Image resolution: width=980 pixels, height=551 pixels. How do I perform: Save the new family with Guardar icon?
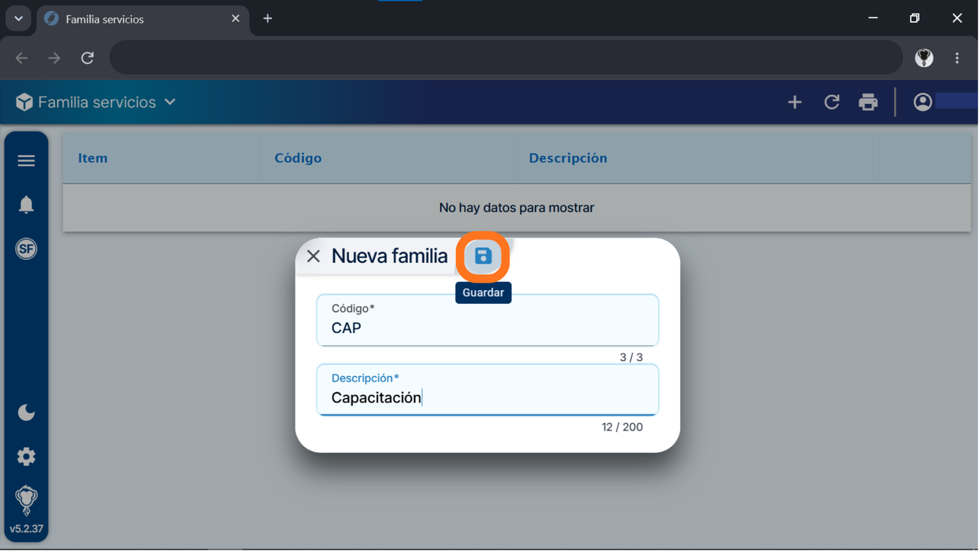(x=483, y=257)
